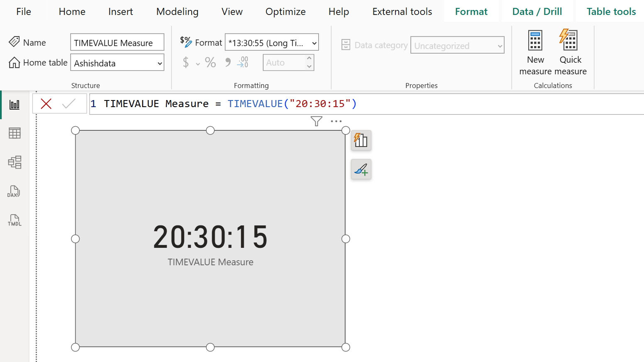Open more options on the card visual

(x=336, y=121)
